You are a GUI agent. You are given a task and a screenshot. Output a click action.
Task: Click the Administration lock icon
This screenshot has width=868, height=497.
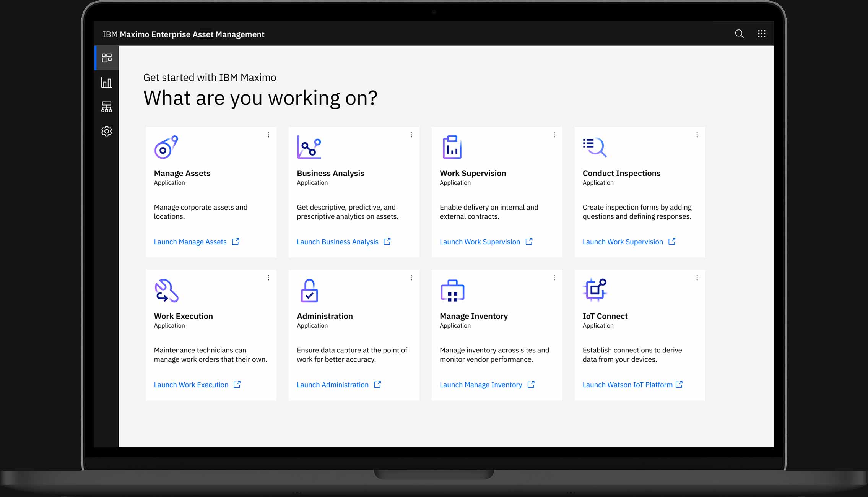tap(309, 291)
